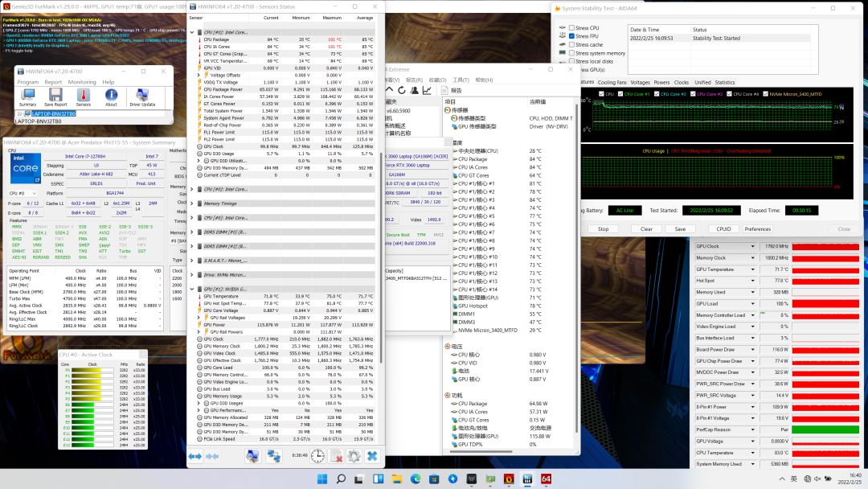Screen dimensions: 868x489
Task: Click the magnifier monitor icon in Sensors toolbar
Action: point(252,456)
